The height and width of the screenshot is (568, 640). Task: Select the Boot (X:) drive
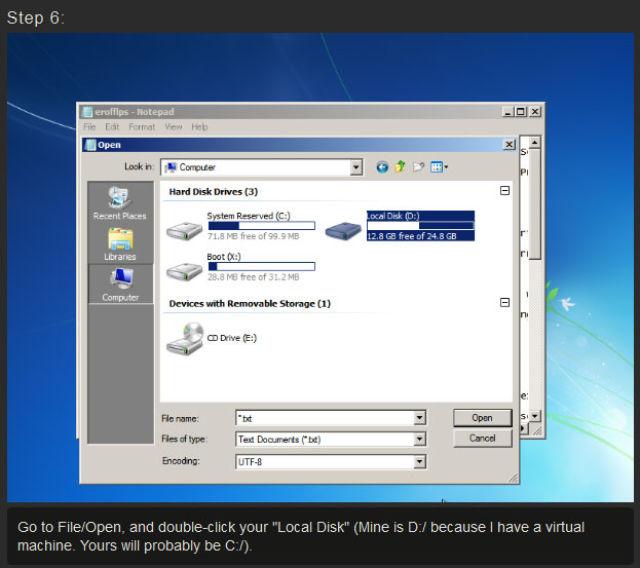tap(230, 268)
